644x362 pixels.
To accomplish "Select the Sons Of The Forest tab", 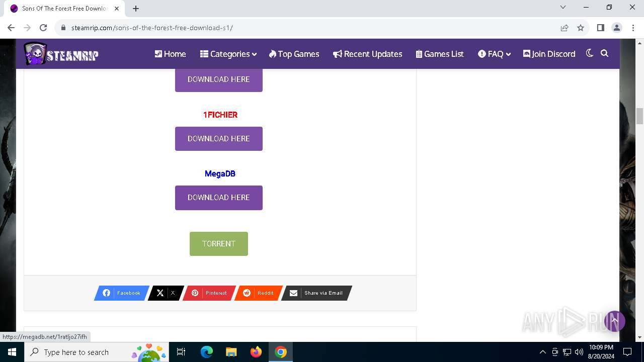I will point(64,9).
